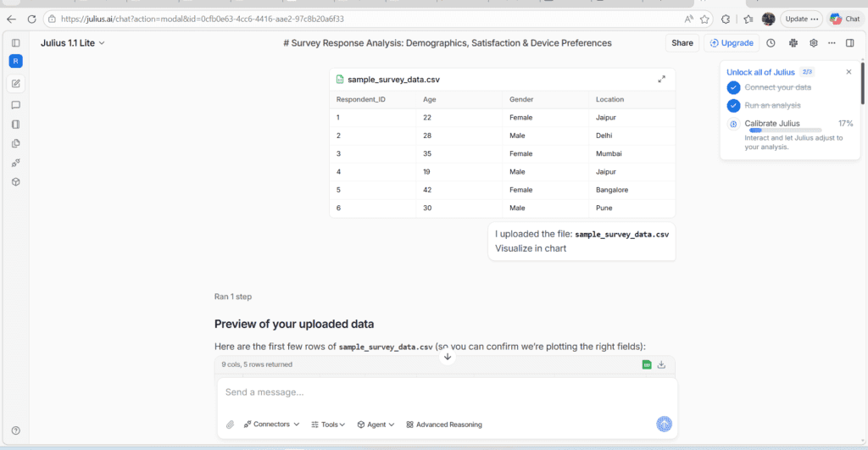The width and height of the screenshot is (868, 450).
Task: Click the Calibrate Julius progress bar
Action: (785, 131)
